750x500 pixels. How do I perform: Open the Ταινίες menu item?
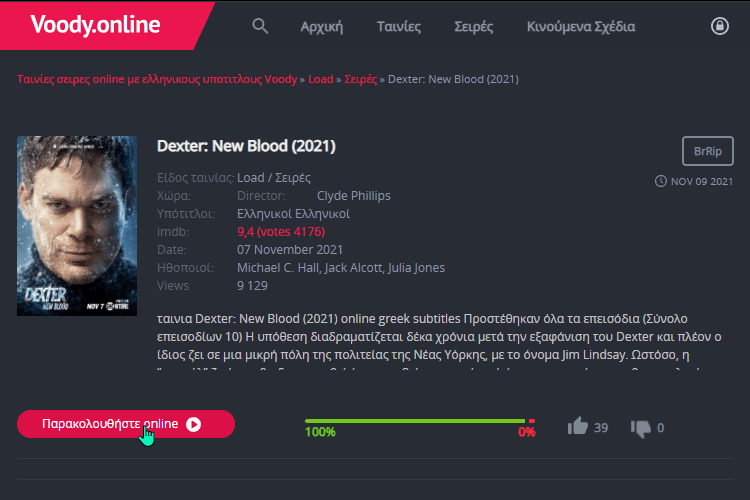pos(398,26)
